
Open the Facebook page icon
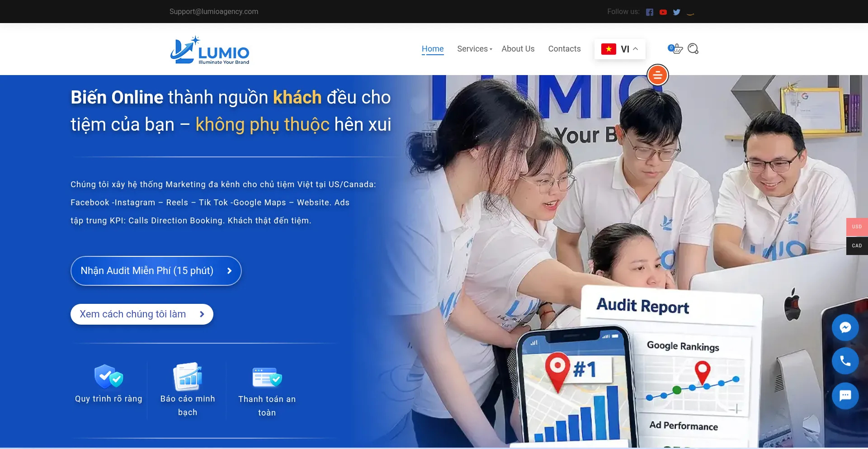[x=650, y=12]
